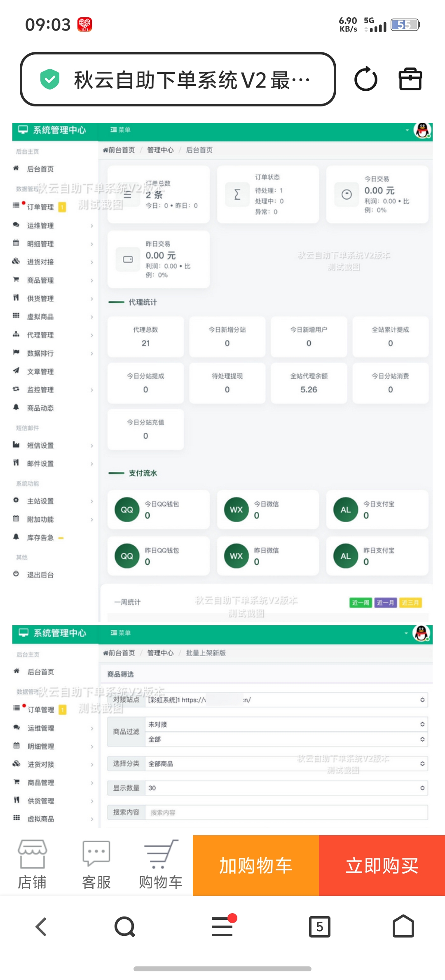The image size is (445, 980).
Task: Go back with the browser back arrow
Action: click(41, 927)
